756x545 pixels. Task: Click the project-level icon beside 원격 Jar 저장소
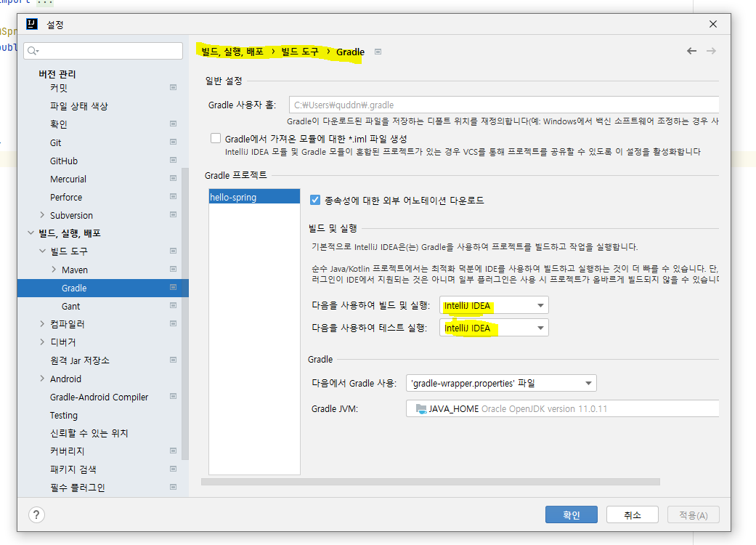(173, 360)
